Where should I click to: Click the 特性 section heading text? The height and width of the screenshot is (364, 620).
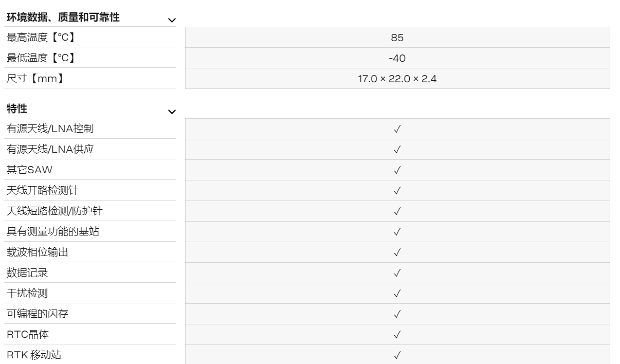click(16, 109)
